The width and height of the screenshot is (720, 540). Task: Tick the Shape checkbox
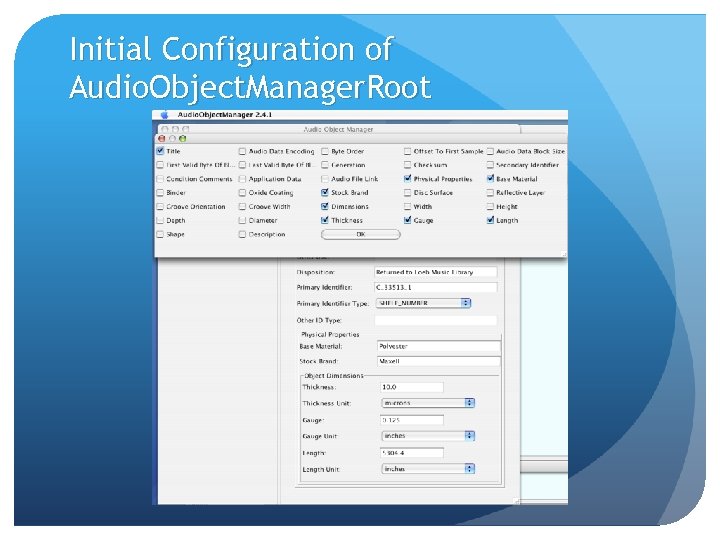pos(160,234)
